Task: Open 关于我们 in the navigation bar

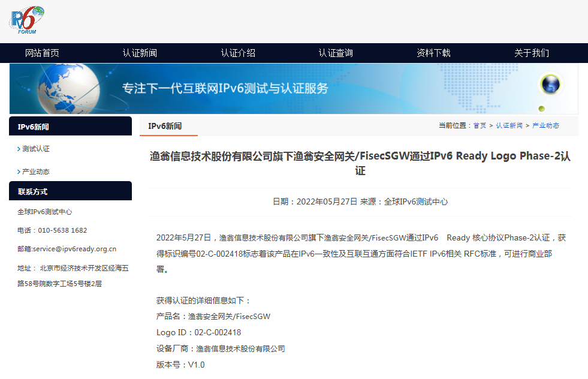Action: (x=532, y=53)
